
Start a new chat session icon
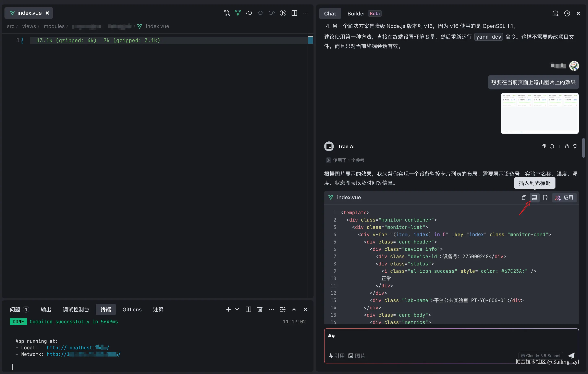coord(555,13)
